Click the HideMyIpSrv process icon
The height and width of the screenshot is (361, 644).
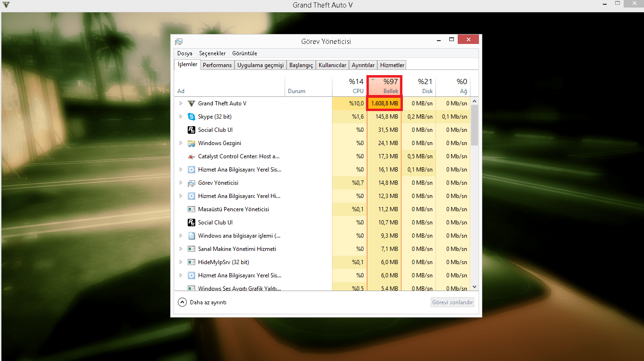click(191, 262)
